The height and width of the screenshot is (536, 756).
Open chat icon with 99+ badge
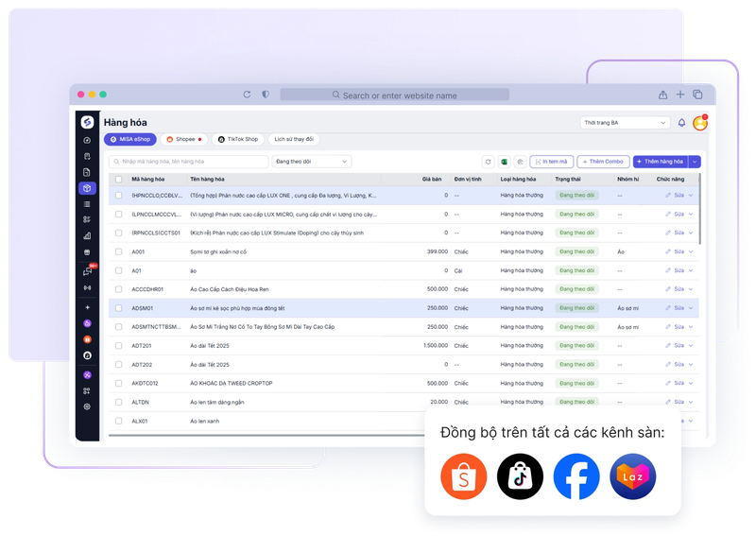click(x=88, y=270)
